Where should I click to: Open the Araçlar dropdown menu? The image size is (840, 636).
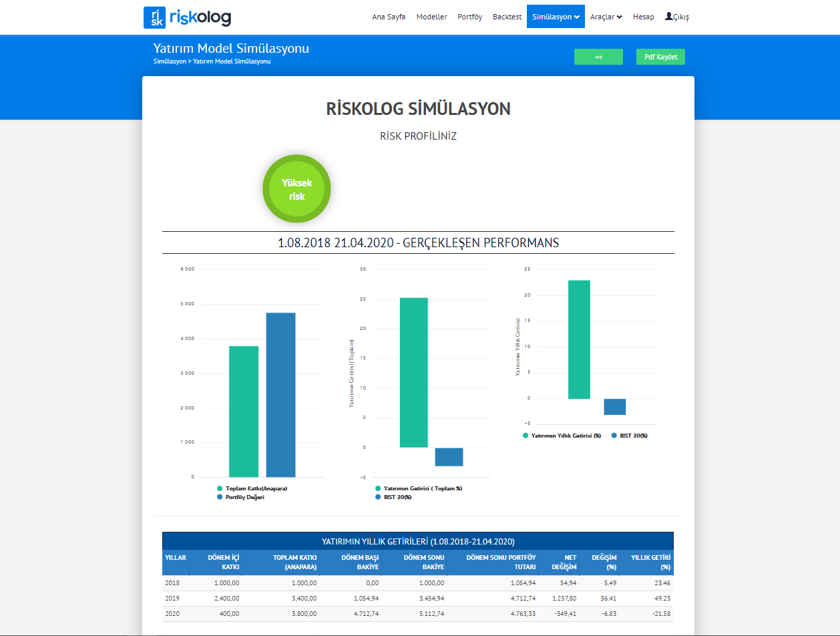(606, 17)
